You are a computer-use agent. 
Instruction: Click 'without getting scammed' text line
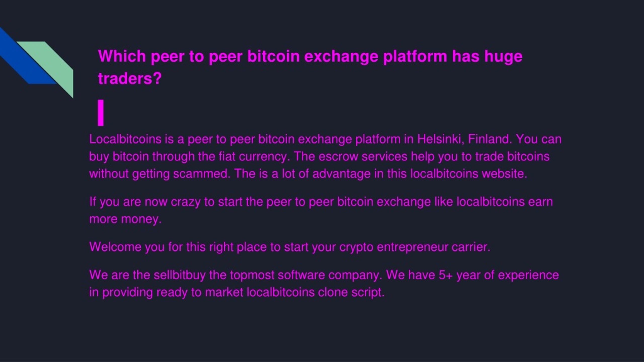tap(158, 174)
